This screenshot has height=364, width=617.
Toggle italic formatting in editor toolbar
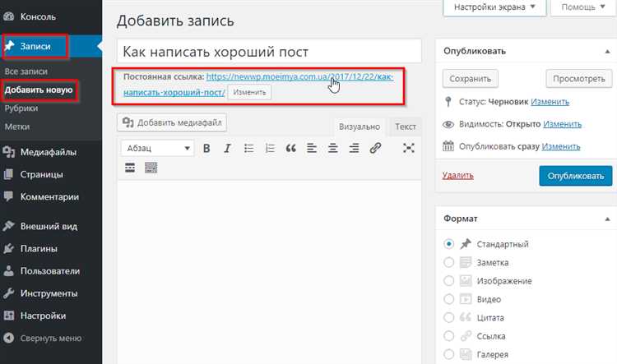tap(227, 148)
